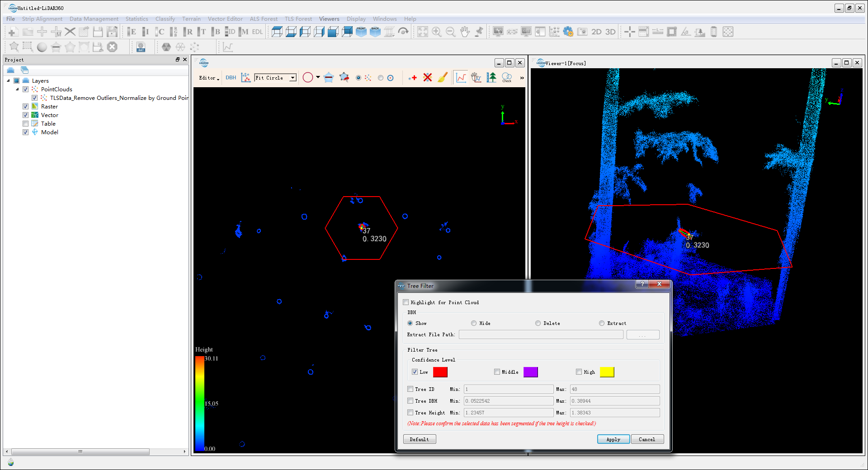This screenshot has height=470, width=868.
Task: Expand the selection shape dropdown arrow
Action: click(318, 77)
